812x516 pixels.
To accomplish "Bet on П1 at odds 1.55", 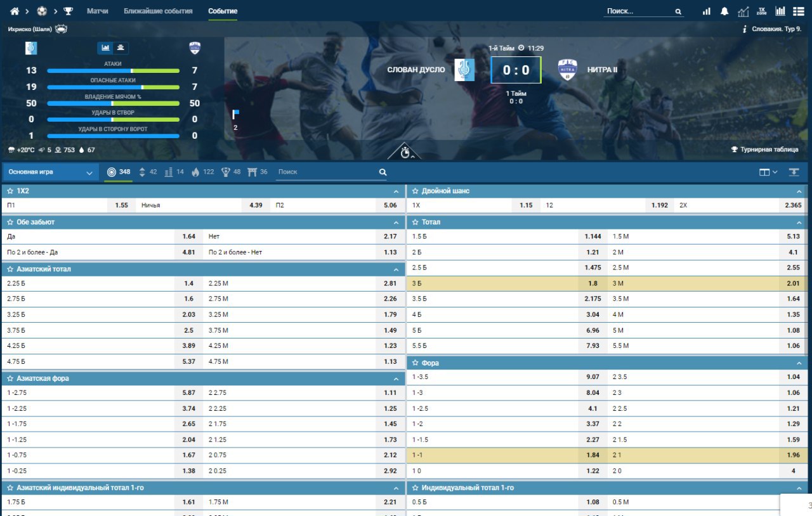I will 121,205.
